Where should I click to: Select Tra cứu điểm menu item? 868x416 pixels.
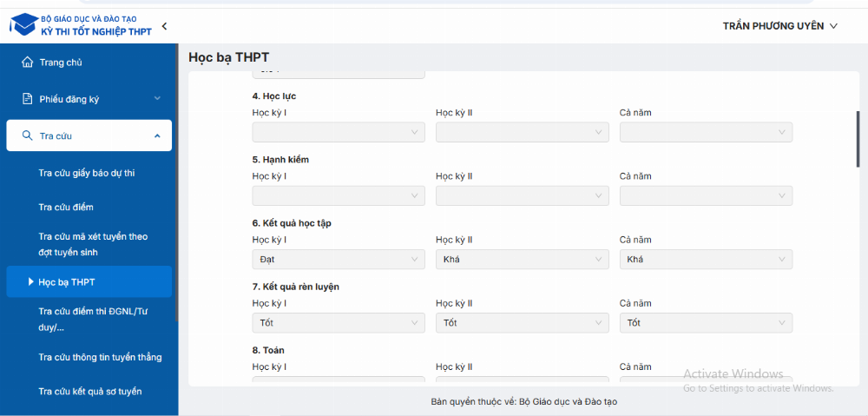tap(66, 208)
